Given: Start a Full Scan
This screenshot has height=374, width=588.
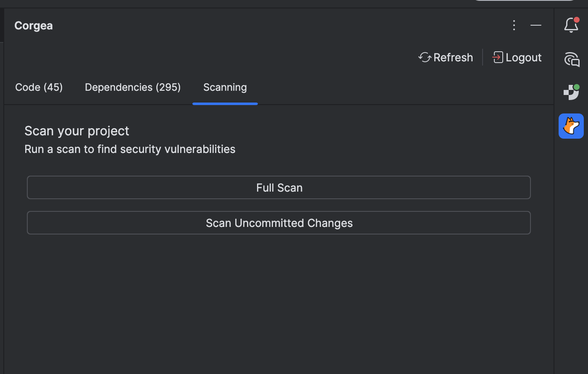Looking at the screenshot, I should tap(279, 187).
